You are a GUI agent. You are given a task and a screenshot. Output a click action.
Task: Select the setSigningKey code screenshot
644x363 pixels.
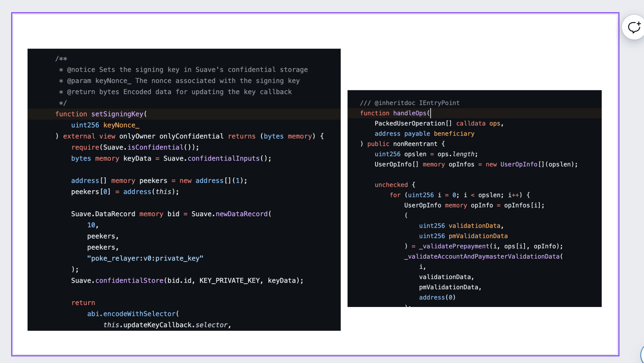pos(184,190)
